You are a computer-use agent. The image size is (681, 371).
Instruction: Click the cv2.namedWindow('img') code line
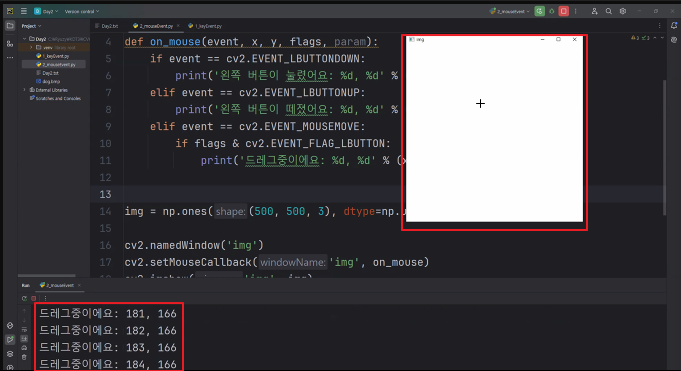(194, 245)
